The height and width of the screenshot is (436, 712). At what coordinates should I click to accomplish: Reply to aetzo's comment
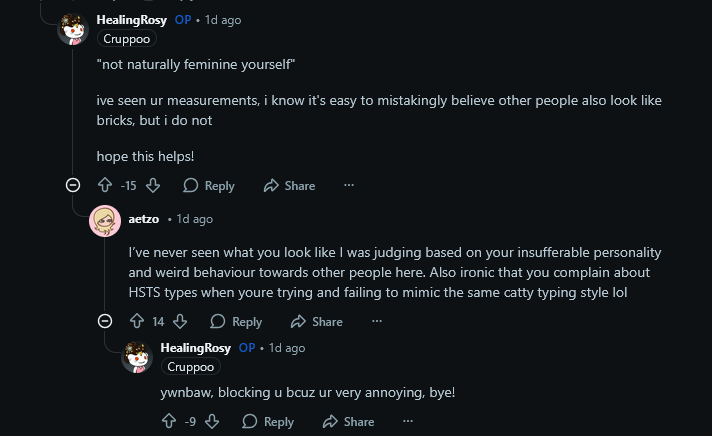click(236, 321)
